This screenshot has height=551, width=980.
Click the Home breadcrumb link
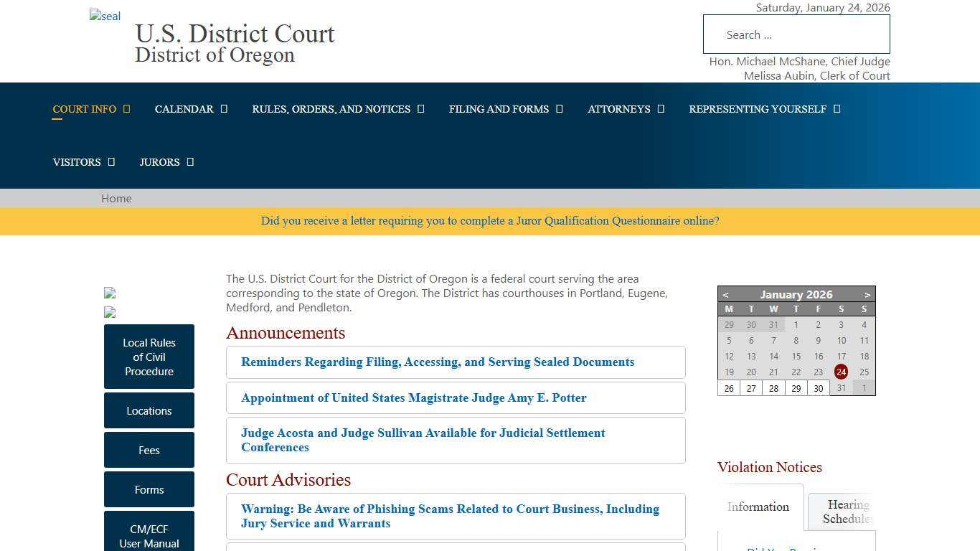[x=116, y=198]
